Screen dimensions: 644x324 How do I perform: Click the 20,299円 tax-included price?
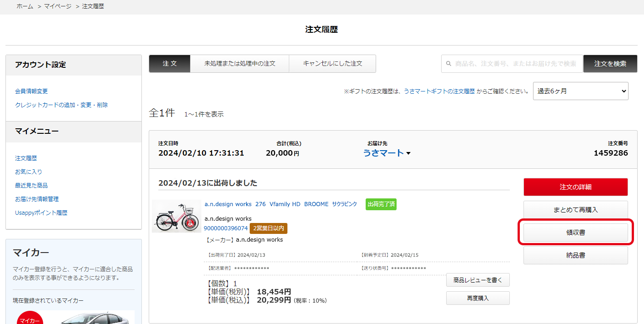coord(274,300)
